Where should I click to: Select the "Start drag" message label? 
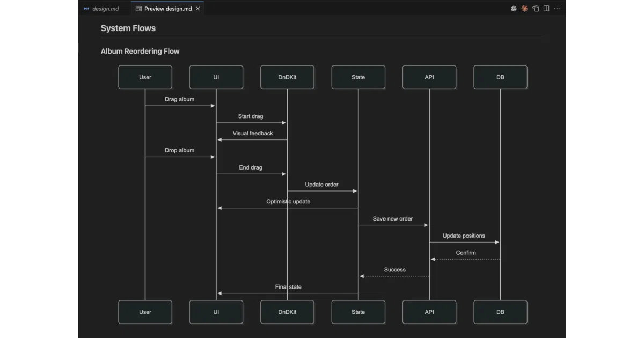coord(251,116)
